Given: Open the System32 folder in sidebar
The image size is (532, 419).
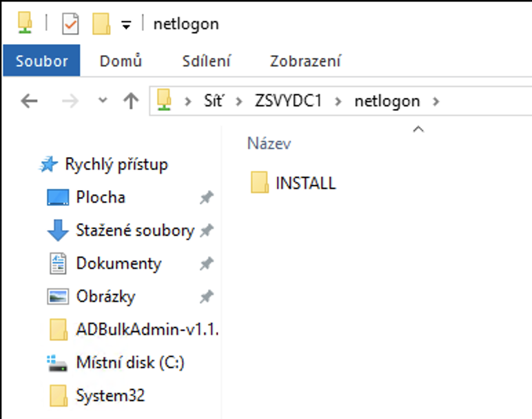Looking at the screenshot, I should [x=110, y=396].
